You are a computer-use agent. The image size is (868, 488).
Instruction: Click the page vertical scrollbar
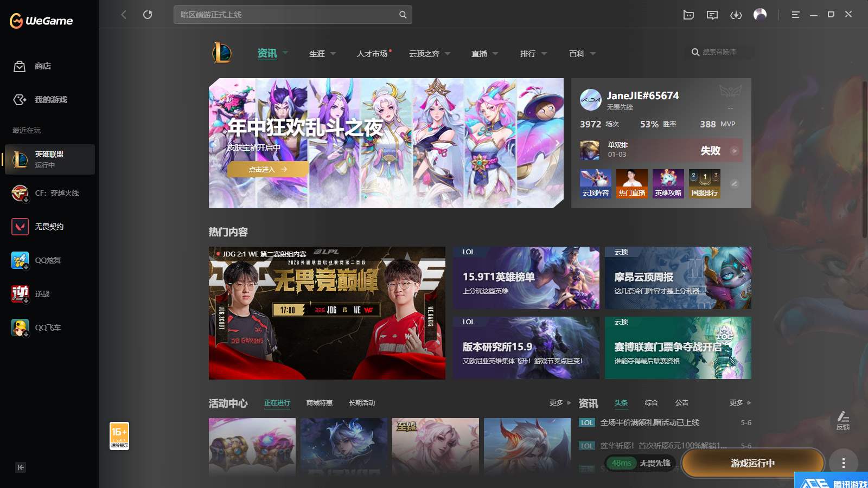[865, 159]
